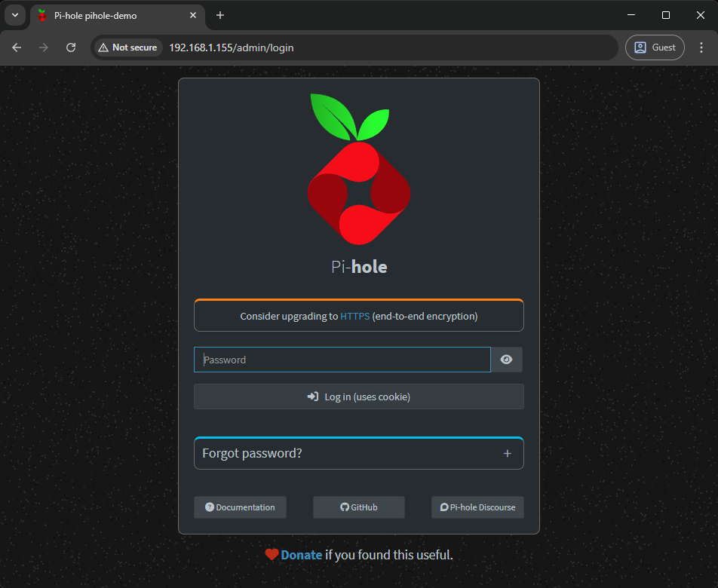Open the Pi-hole Discourse button
This screenshot has height=588, width=718.
(477, 507)
